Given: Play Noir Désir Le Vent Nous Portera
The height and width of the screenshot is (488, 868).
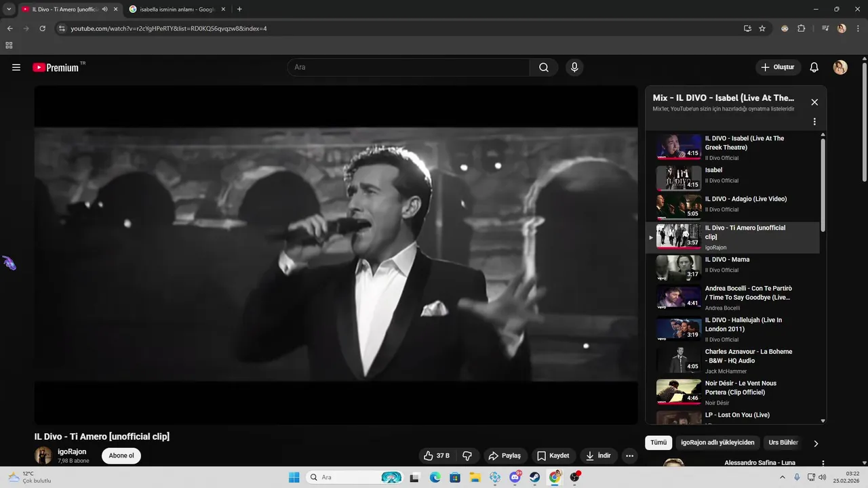Looking at the screenshot, I should coord(732,392).
